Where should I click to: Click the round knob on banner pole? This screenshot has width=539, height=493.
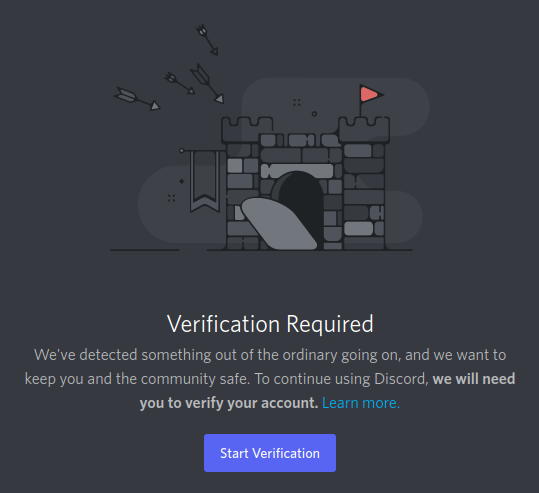182,151
